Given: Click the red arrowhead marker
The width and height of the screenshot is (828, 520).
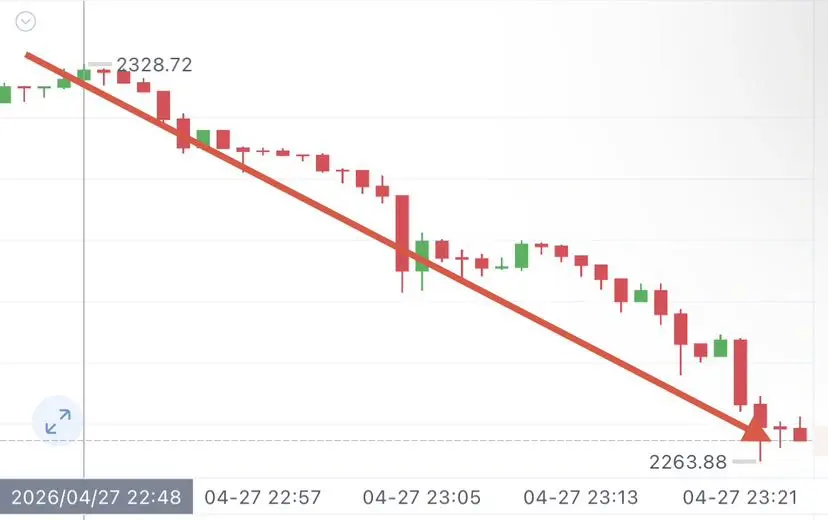Looking at the screenshot, I should (756, 428).
